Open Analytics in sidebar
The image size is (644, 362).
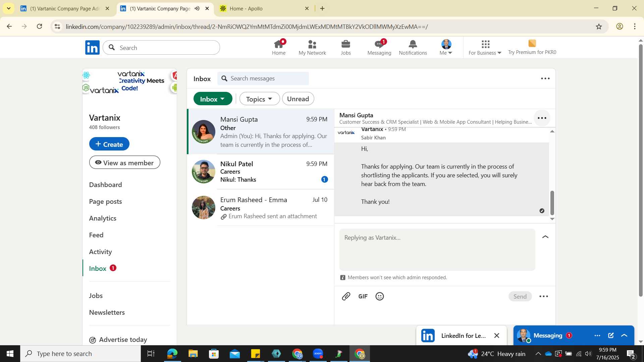click(103, 218)
